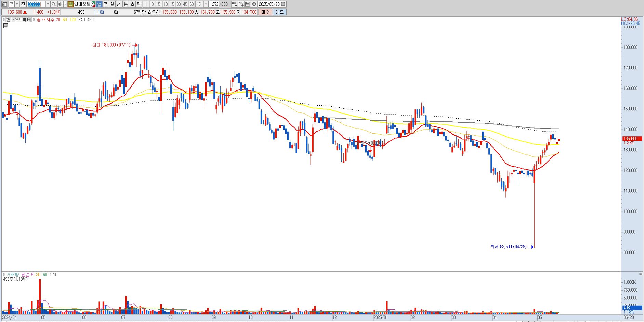Click the line chart tool icon
The width and height of the screenshot is (644, 322).
pos(241,4)
